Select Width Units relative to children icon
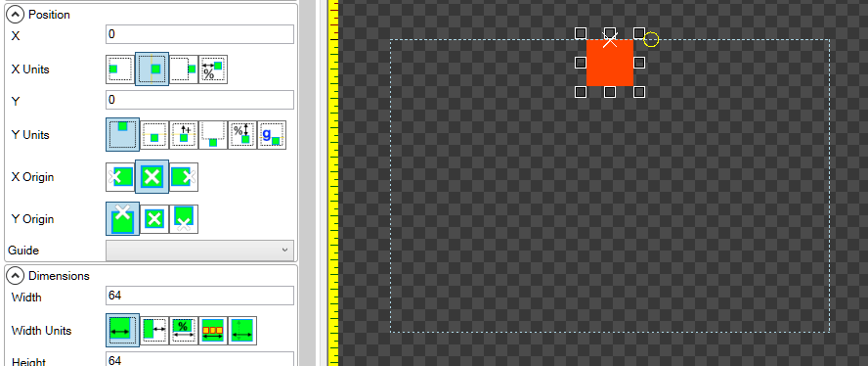 click(213, 331)
